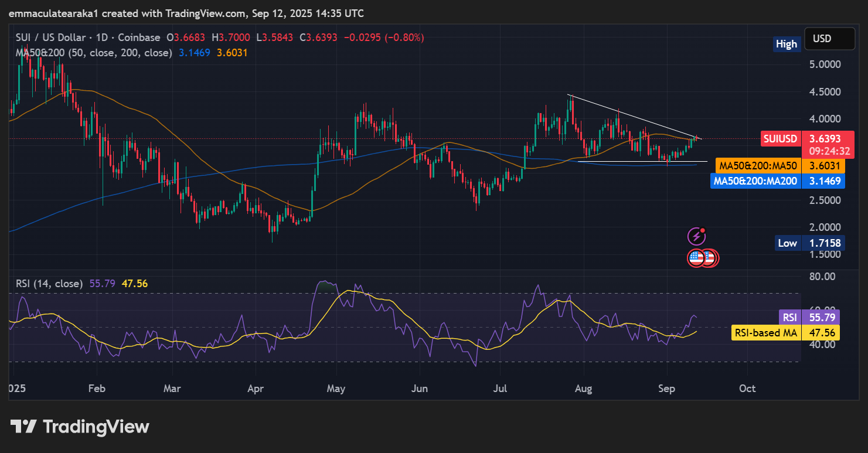Click the Mar label on time axis
Viewport: 868px width, 453px height.
pos(172,389)
